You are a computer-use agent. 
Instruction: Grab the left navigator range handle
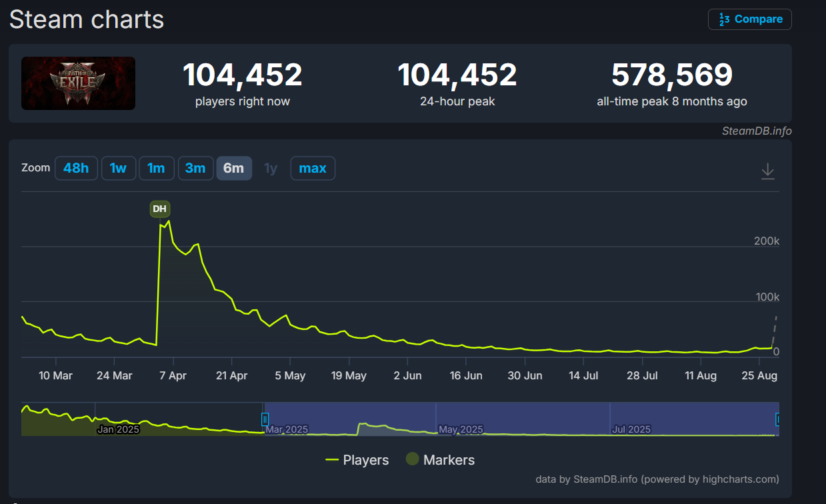point(265,419)
